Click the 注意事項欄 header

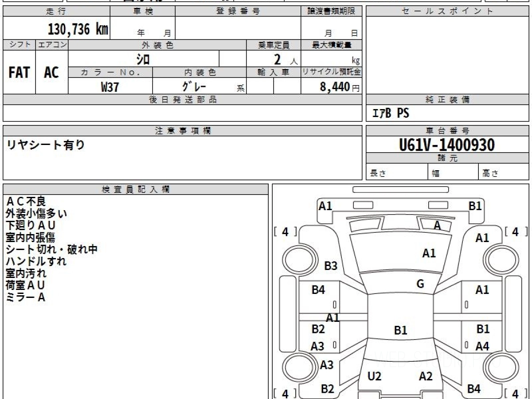(x=182, y=131)
